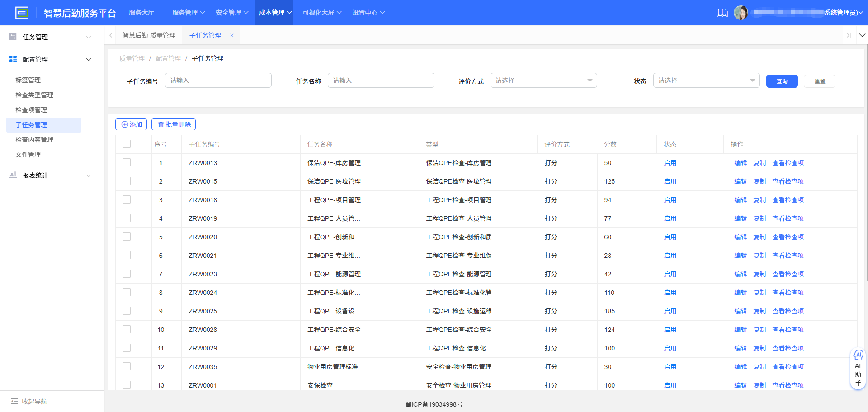This screenshot has height=412, width=868.
Task: Click the platform logo icon top left
Action: pos(21,12)
